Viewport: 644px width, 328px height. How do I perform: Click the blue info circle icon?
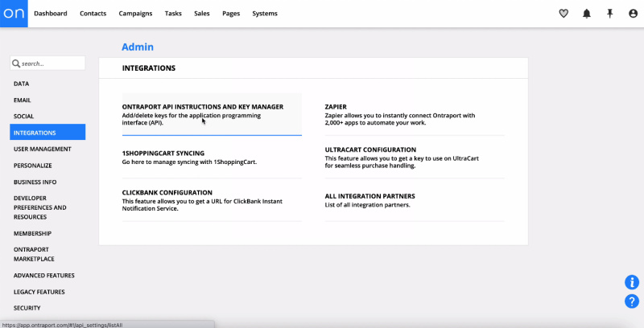pos(632,282)
